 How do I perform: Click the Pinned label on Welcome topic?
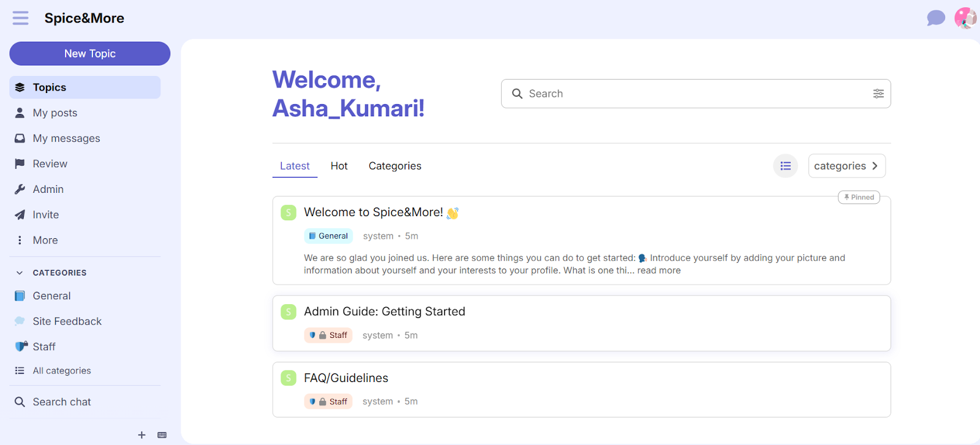859,197
